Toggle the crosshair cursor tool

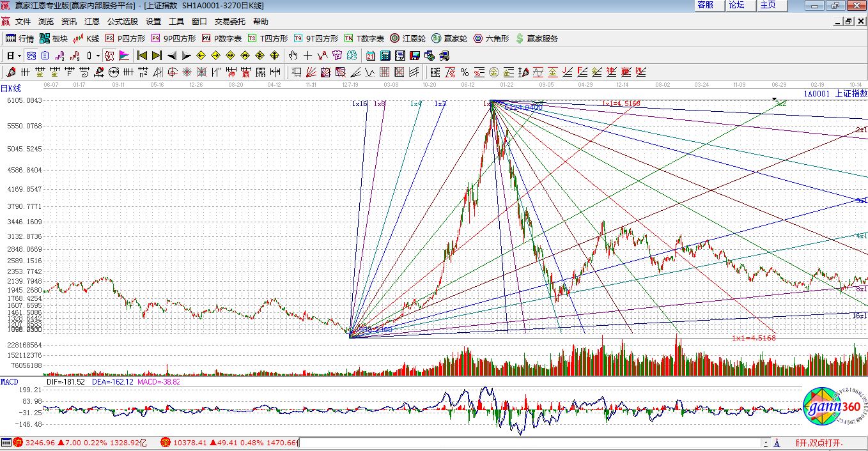[308, 56]
